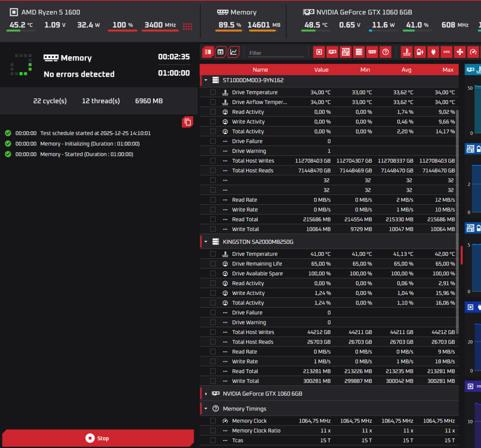The width and height of the screenshot is (481, 448).
Task: Click the '12 thread(s)' text
Action: coord(101,101)
